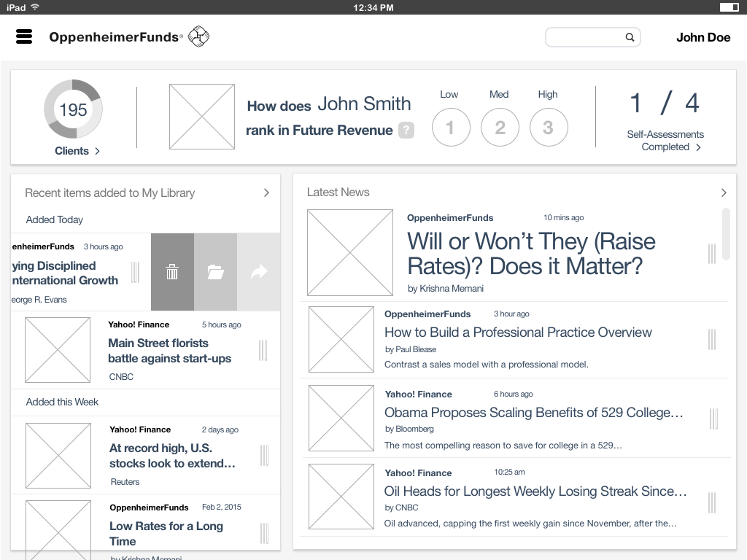The image size is (747, 560).
Task: Tap drag handle on Low Rates item
Action: (x=264, y=533)
